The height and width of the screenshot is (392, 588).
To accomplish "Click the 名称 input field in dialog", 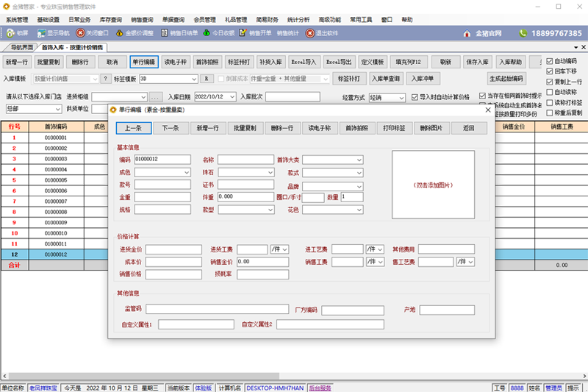I will click(245, 160).
